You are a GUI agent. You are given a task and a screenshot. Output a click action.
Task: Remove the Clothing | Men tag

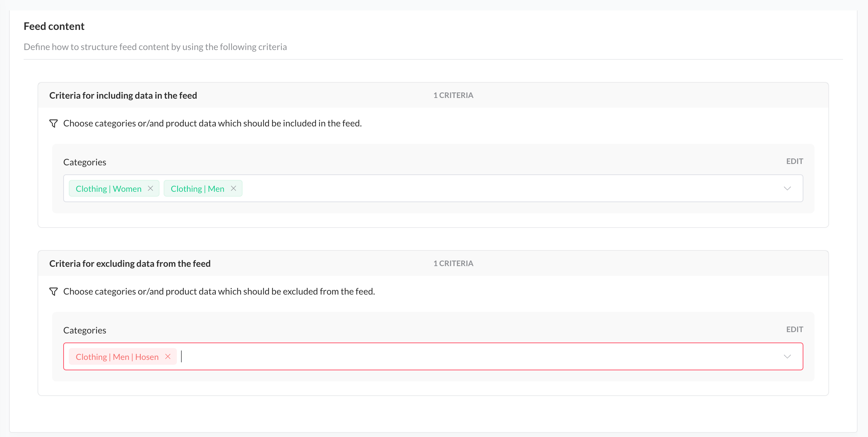click(234, 188)
